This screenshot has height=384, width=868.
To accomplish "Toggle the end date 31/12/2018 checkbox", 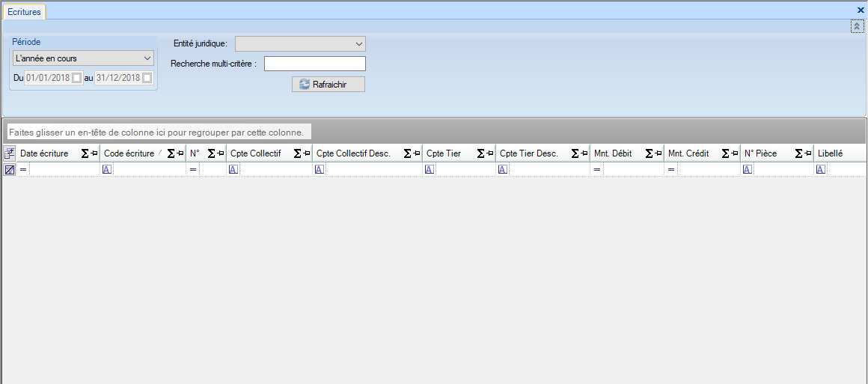I will [147, 78].
